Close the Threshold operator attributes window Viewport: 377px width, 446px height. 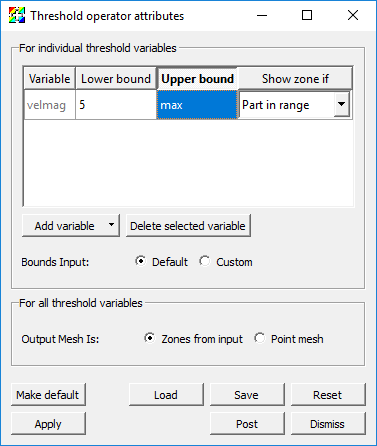tap(353, 15)
